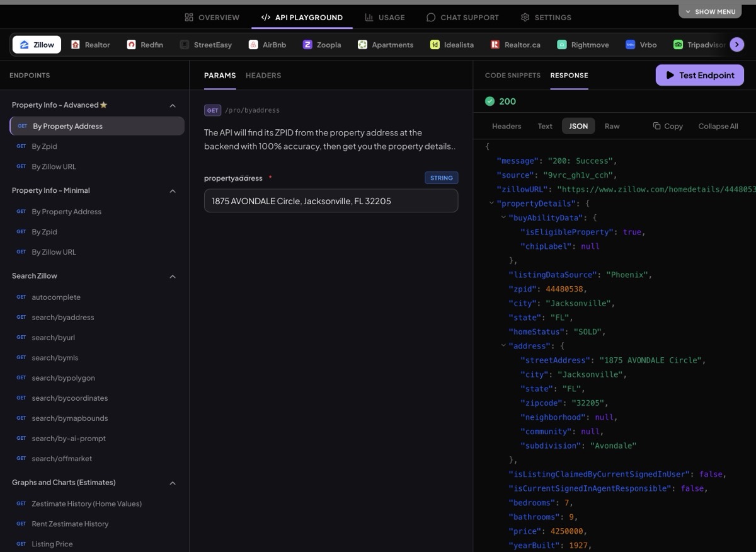
Task: Select By Zillow URL under Minimal
Action: (x=97, y=252)
